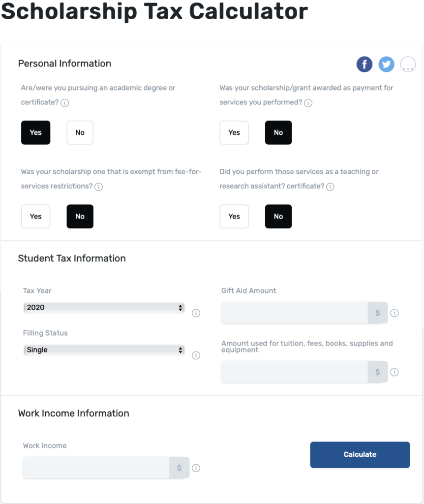Show info icon beside Work Income field
The height and width of the screenshot is (504, 424).
click(x=196, y=468)
